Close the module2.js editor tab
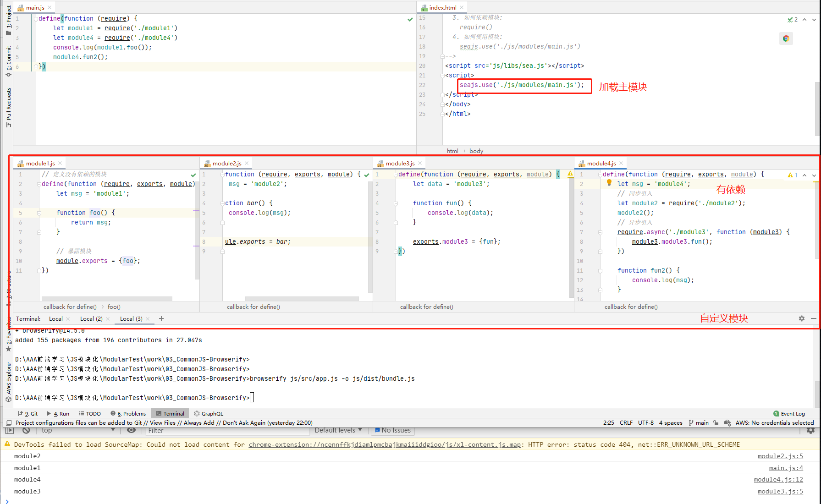The image size is (821, 504). click(247, 163)
